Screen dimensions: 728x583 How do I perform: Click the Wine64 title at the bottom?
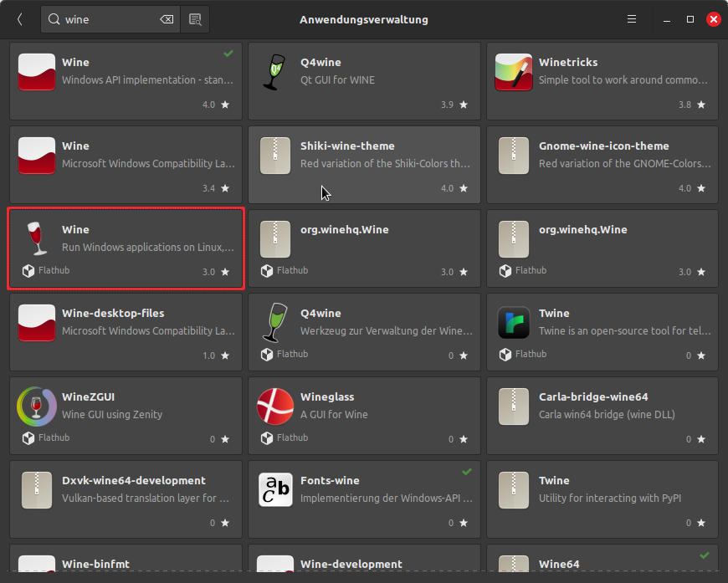pos(559,564)
